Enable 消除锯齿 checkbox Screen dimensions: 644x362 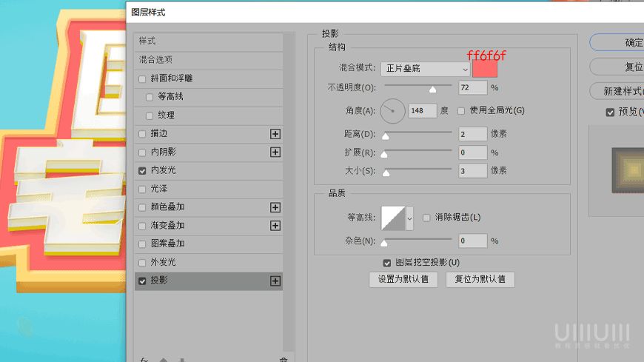pos(426,218)
